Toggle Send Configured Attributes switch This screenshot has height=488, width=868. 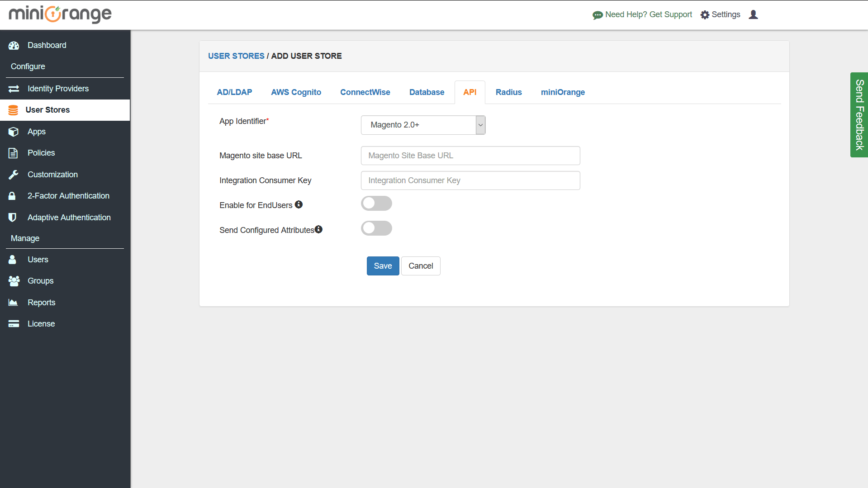pyautogui.click(x=376, y=228)
